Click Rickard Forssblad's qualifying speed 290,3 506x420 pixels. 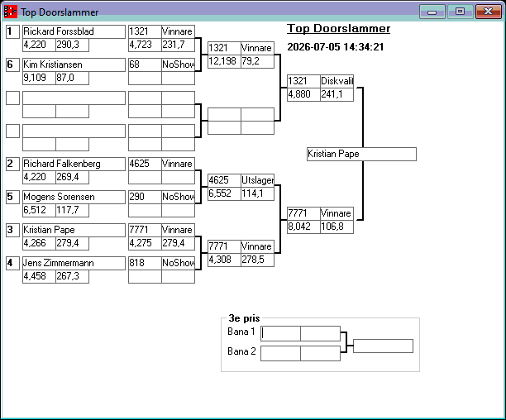point(72,45)
